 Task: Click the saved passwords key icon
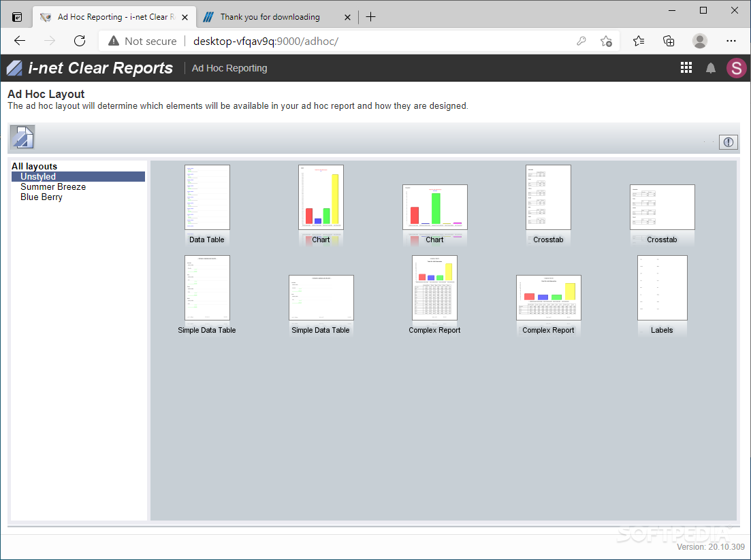581,41
